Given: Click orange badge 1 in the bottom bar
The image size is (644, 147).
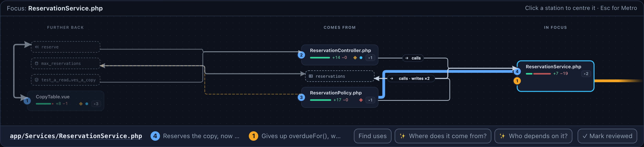Looking at the screenshot, I should pyautogui.click(x=254, y=136).
